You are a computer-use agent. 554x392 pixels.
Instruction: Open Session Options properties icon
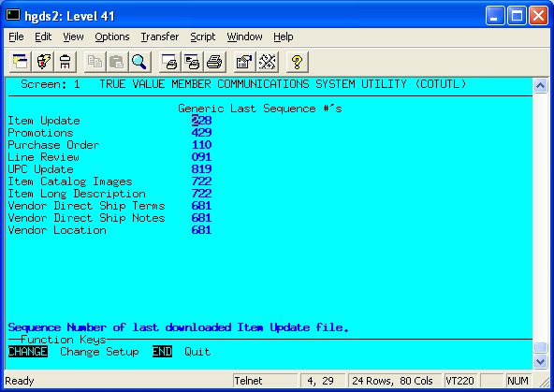point(244,62)
